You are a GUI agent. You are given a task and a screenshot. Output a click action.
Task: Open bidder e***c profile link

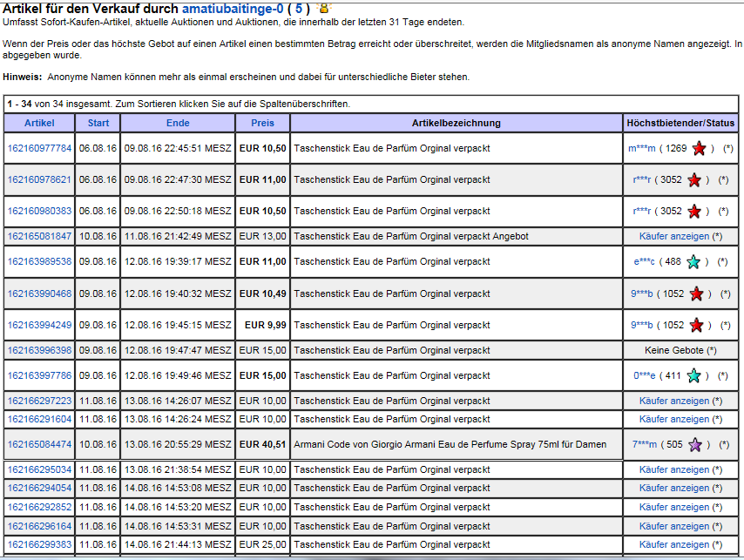click(645, 261)
